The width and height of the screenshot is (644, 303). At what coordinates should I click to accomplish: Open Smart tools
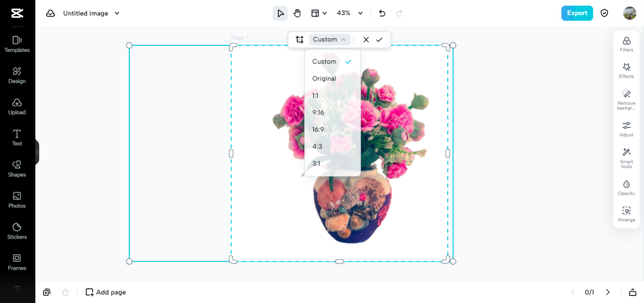(x=626, y=158)
